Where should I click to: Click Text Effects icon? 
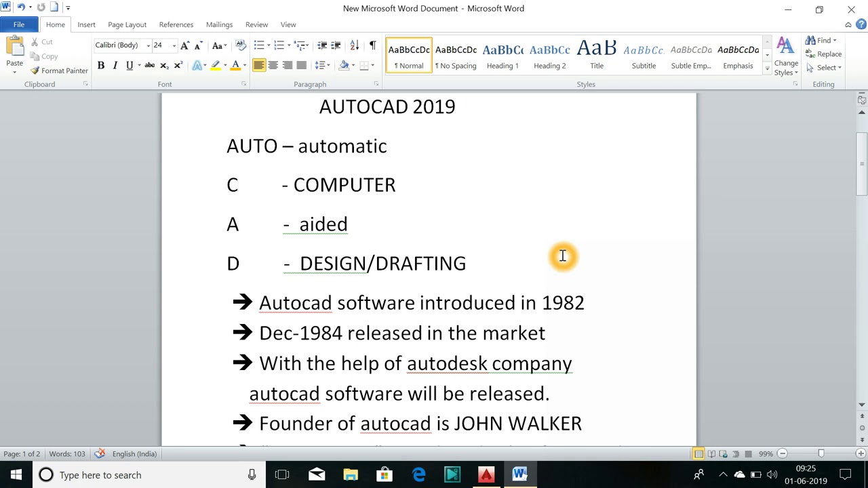tap(197, 65)
